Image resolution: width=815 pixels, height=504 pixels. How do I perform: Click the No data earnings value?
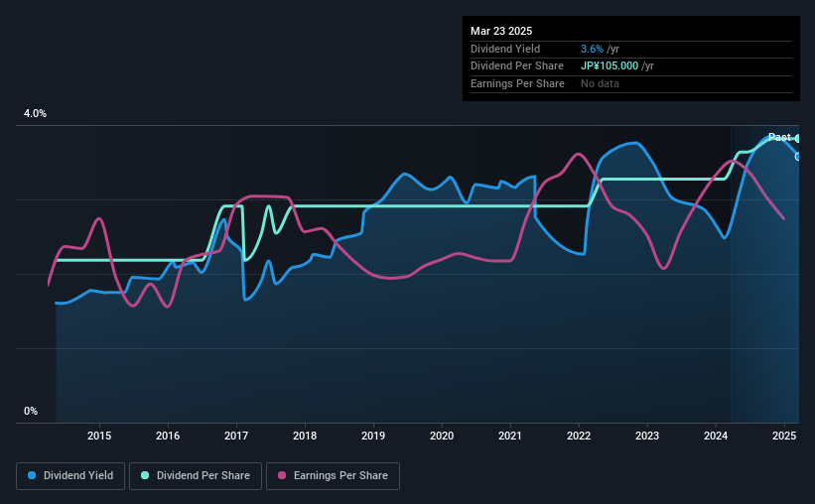600,83
